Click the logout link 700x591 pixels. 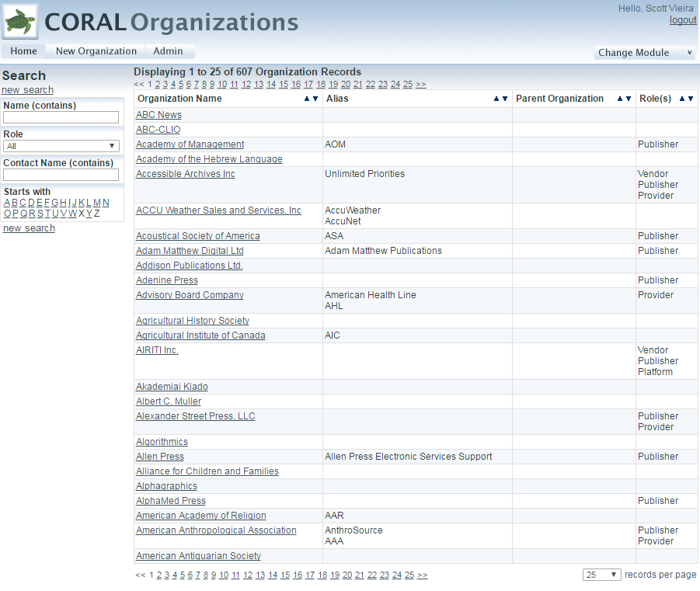pyautogui.click(x=683, y=20)
